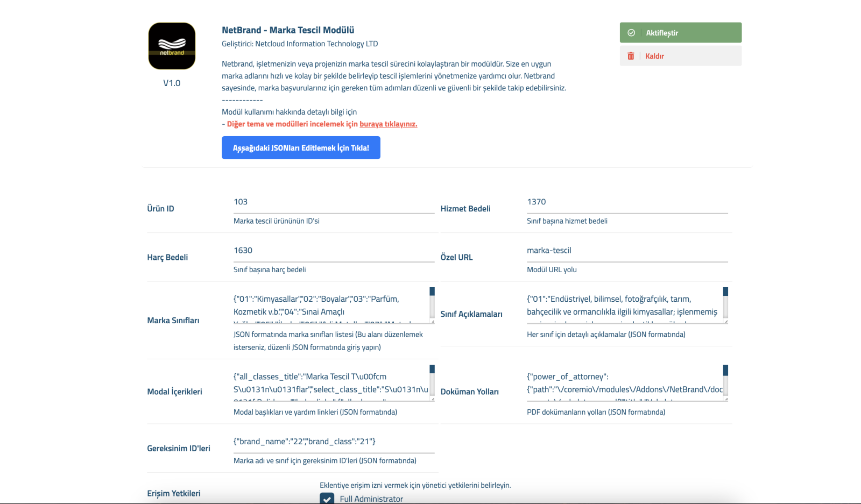This screenshot has width=861, height=504.
Task: Click the hint 'Marka tescil ürününün ID'si'
Action: click(277, 221)
